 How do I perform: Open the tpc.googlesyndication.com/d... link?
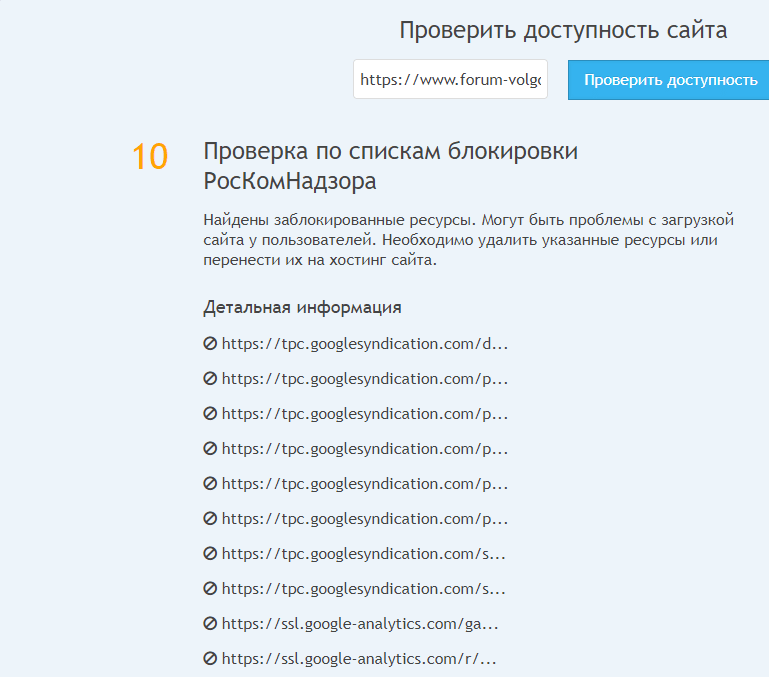pos(365,344)
